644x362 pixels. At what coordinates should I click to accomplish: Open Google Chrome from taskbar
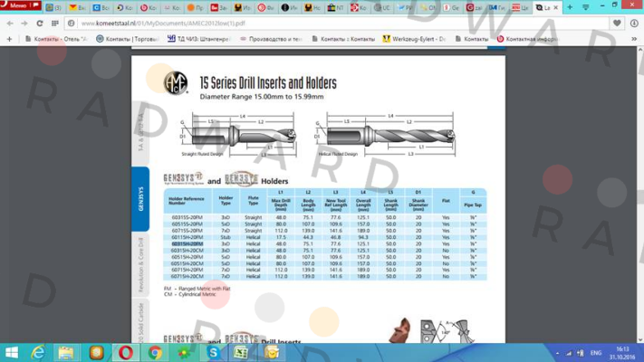click(155, 353)
